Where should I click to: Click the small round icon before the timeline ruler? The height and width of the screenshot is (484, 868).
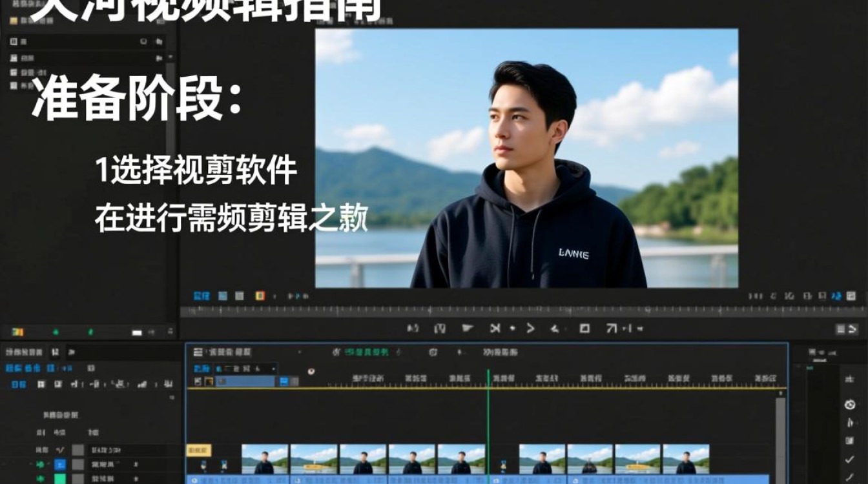click(311, 372)
